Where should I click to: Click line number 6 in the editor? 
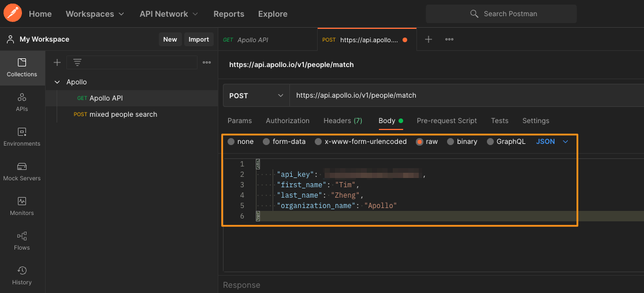242,216
